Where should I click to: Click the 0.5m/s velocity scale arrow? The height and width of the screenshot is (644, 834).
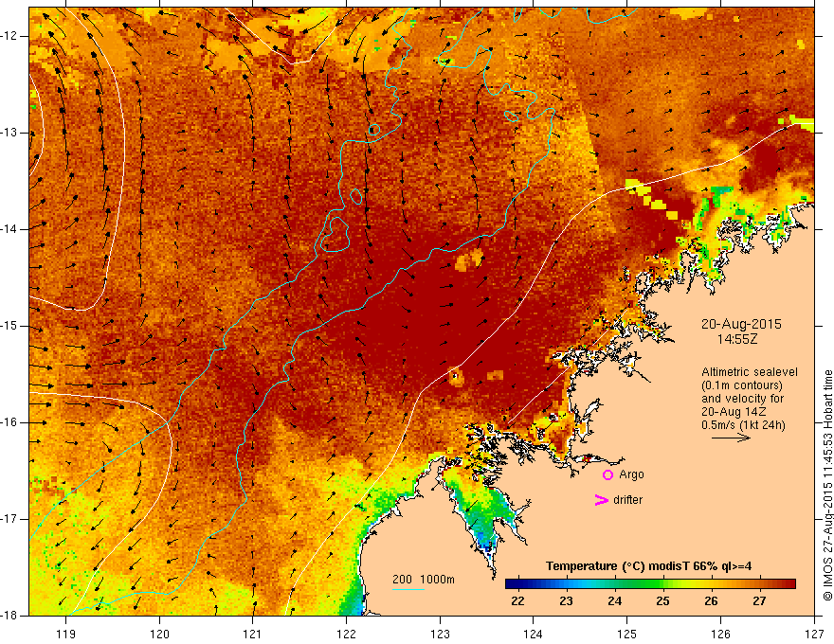731,438
